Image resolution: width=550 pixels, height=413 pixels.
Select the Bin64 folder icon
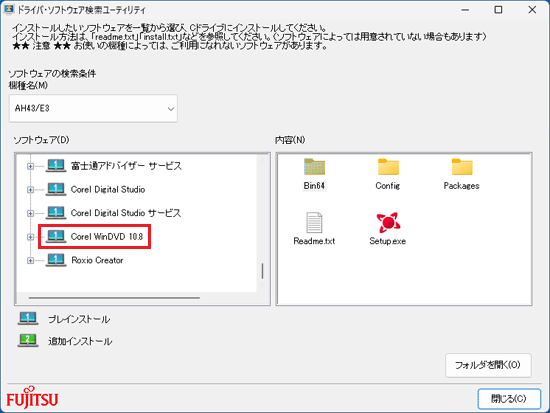click(314, 167)
